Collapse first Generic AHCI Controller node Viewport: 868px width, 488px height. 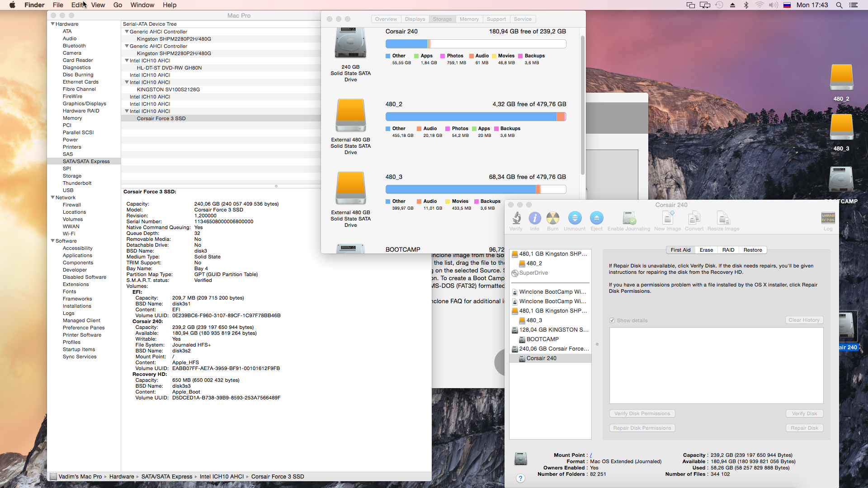click(127, 32)
